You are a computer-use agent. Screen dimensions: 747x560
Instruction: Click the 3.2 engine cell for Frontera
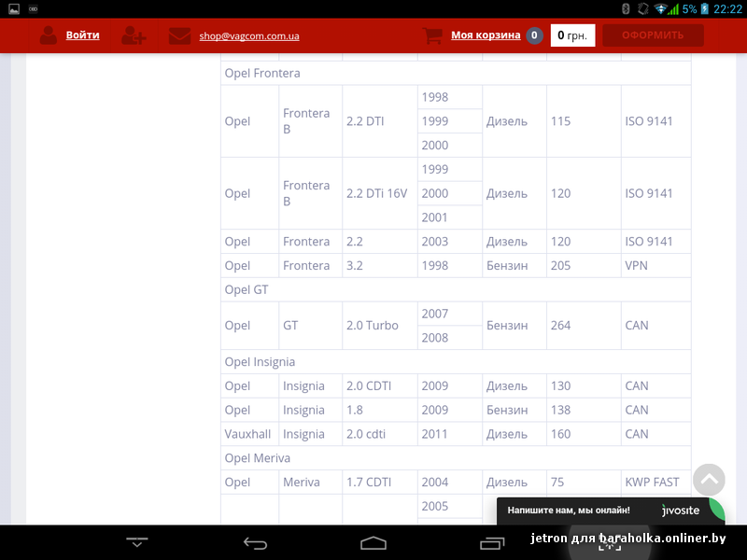[x=380, y=266]
